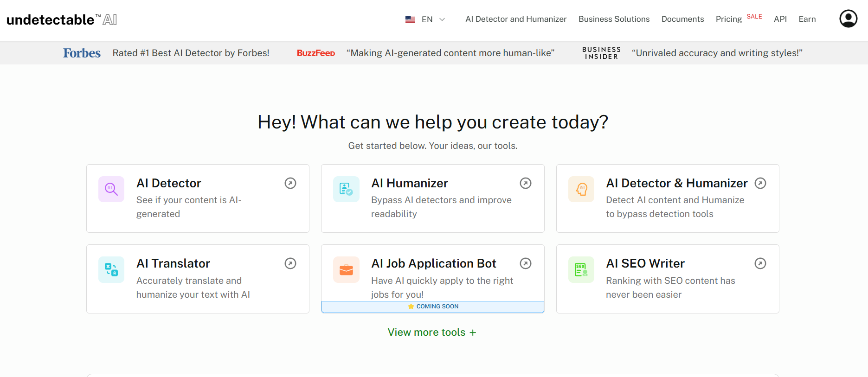Open the Business Solutions menu item

point(614,19)
